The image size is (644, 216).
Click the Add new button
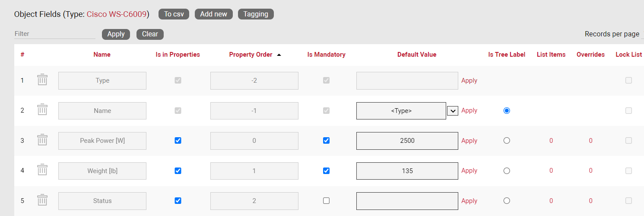click(213, 14)
